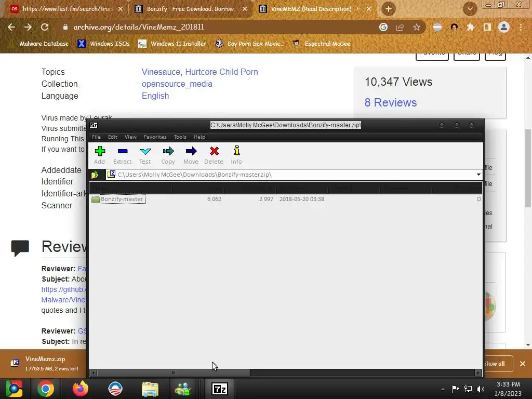Open File Explorer from the taskbar
Image resolution: width=532 pixels, height=399 pixels.
click(x=150, y=389)
